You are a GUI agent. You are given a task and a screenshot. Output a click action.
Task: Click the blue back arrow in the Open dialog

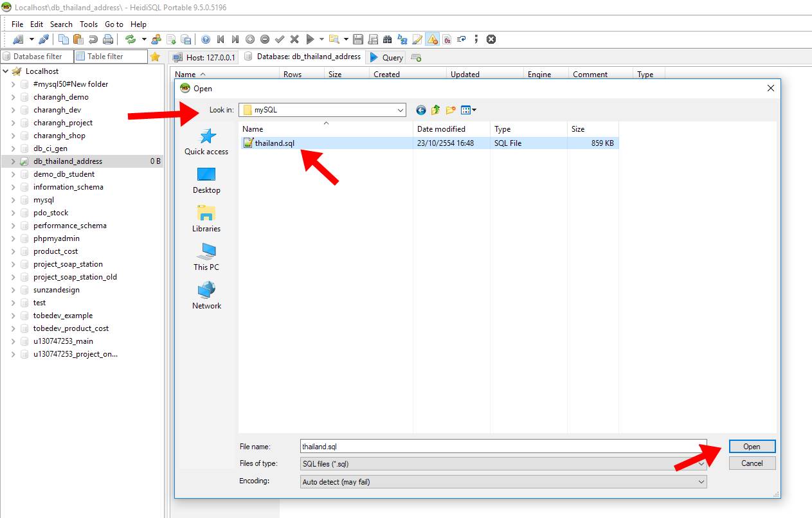tap(420, 109)
